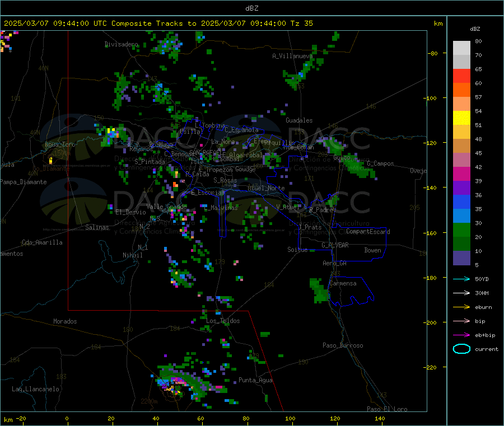Click the bottom axis '140' tick label
504x426 pixels.
click(x=380, y=418)
